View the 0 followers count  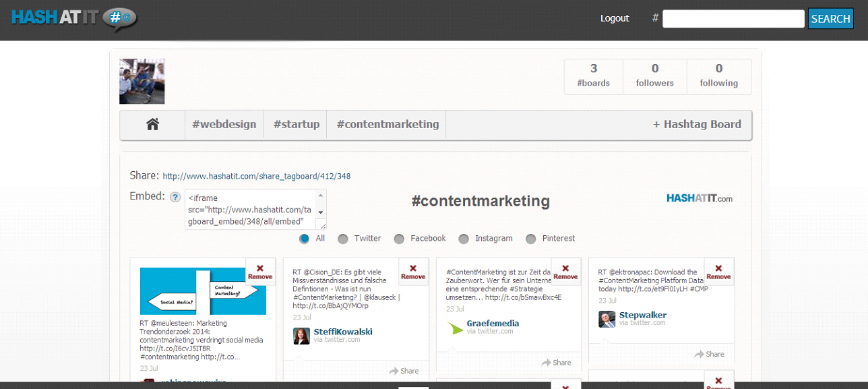(x=654, y=75)
